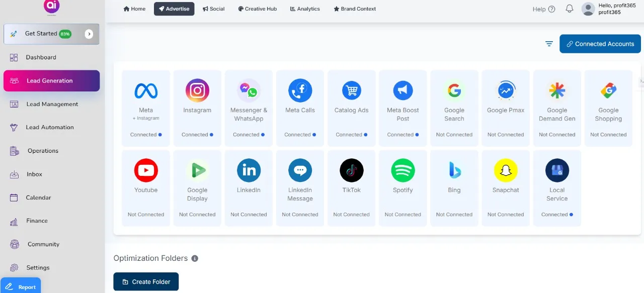Select the Youtube ad channel icon

[x=146, y=171]
